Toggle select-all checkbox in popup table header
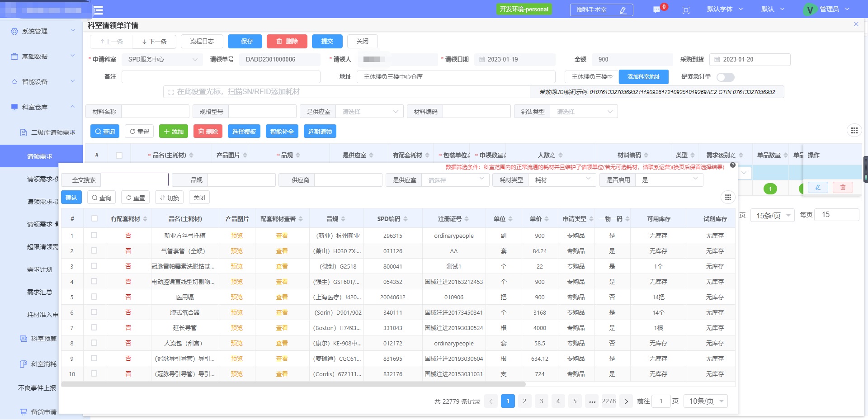868x420 pixels. pos(94,218)
